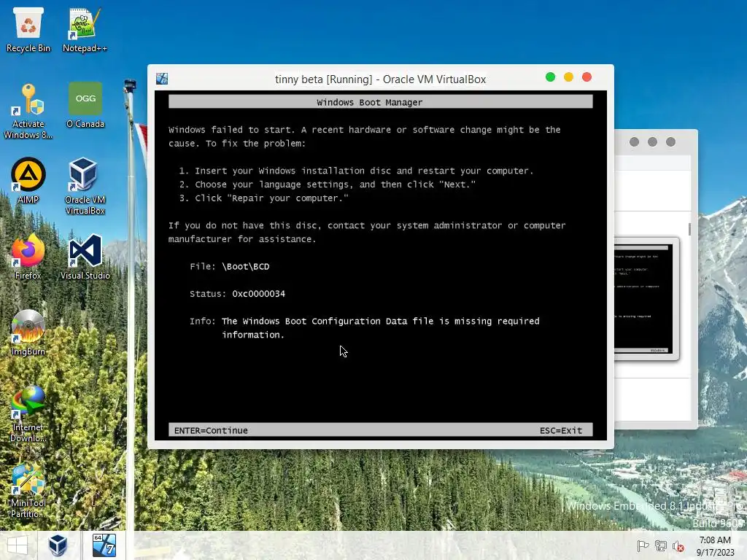
Task: Select the running VM taskbar icon
Action: click(x=104, y=545)
